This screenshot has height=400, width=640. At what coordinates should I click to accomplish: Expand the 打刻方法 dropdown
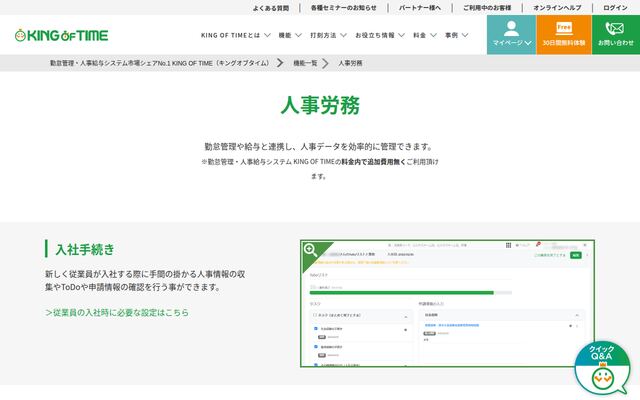(328, 36)
